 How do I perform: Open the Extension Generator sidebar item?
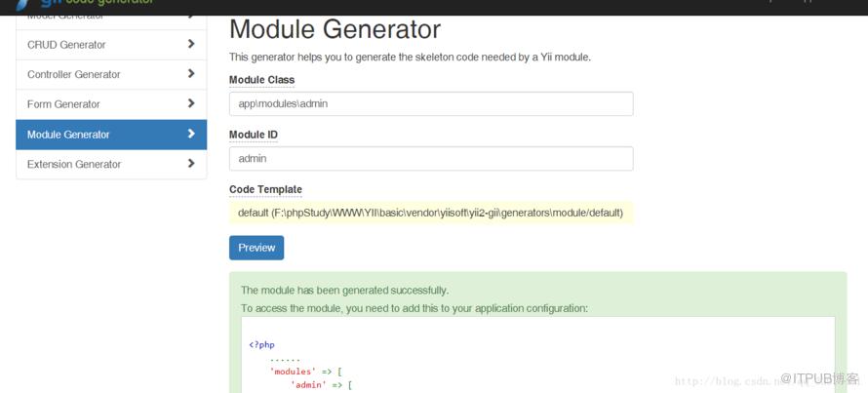(111, 164)
